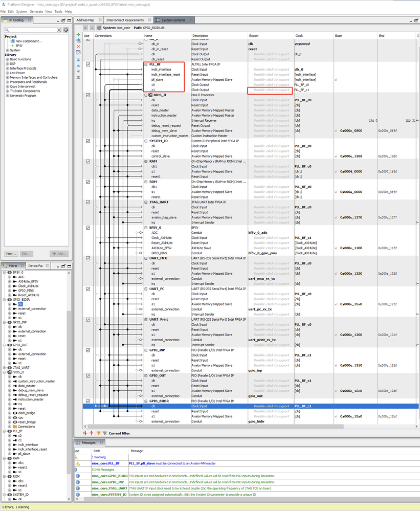Toggle the Use checkbox for UART_MCU
Screen dimensions: 420x511
click(x=88, y=258)
